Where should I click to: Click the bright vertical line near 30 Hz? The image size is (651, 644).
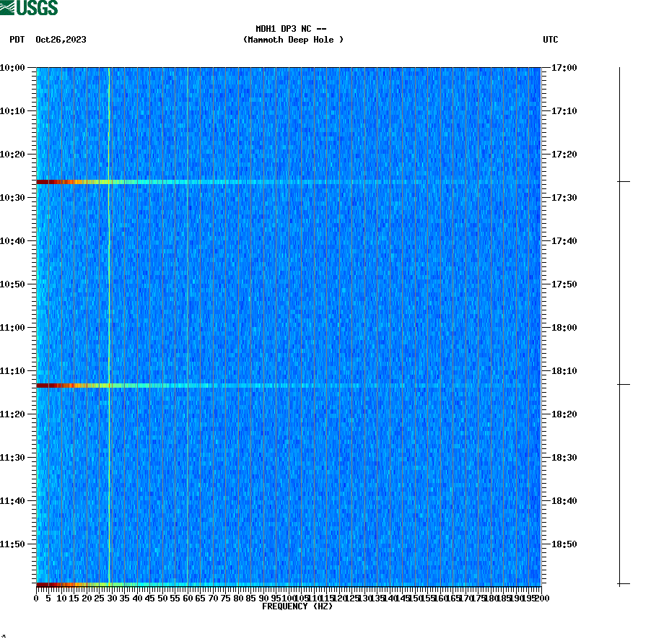point(109,325)
